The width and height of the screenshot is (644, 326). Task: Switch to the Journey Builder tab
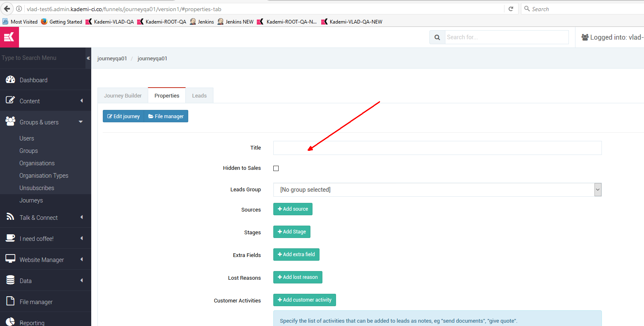click(123, 95)
